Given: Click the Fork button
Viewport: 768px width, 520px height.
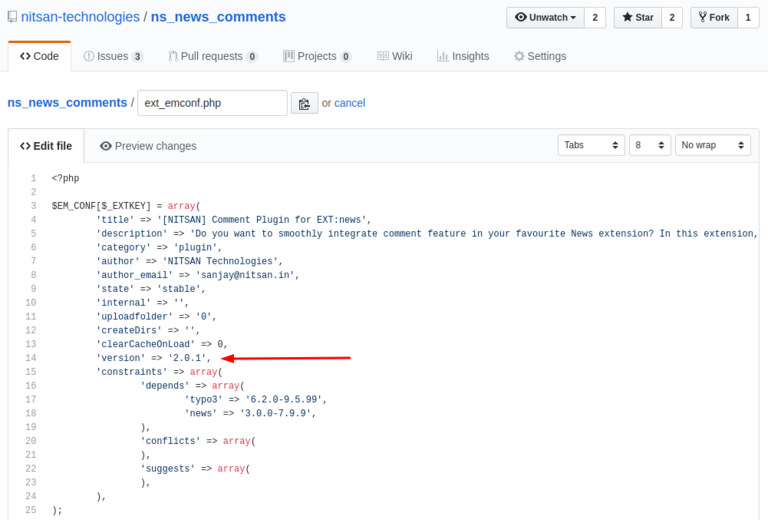Looking at the screenshot, I should pos(712,17).
